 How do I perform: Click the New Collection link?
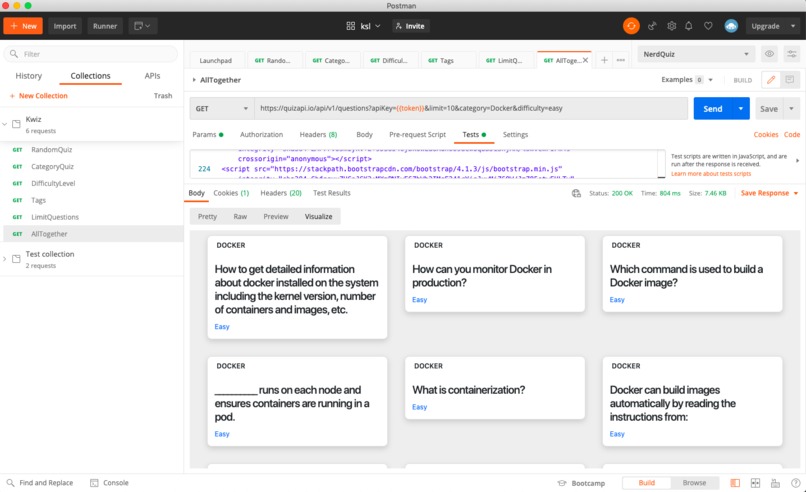pyautogui.click(x=39, y=96)
